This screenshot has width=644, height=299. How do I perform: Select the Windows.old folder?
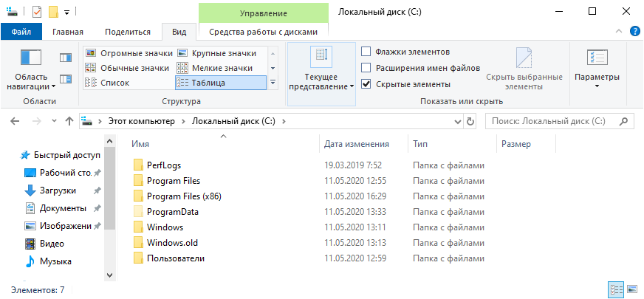coord(172,243)
